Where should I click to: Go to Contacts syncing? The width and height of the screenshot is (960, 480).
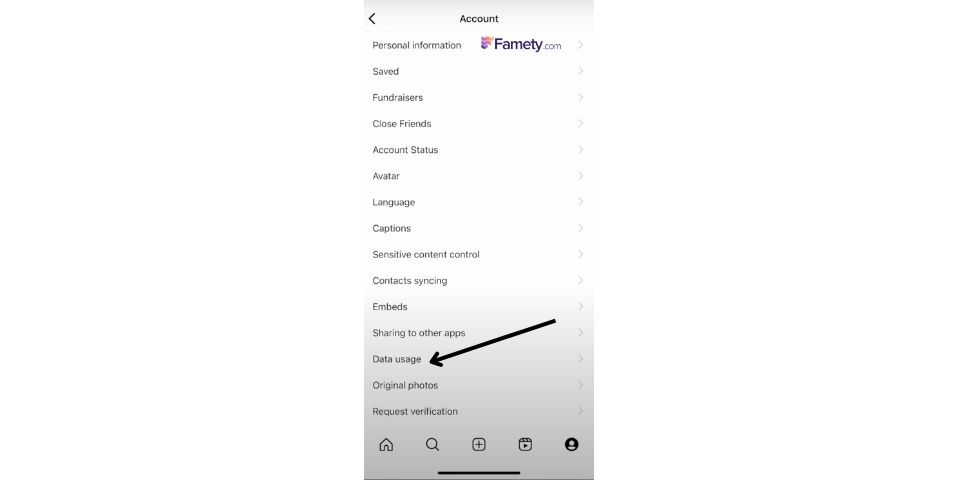click(x=479, y=280)
